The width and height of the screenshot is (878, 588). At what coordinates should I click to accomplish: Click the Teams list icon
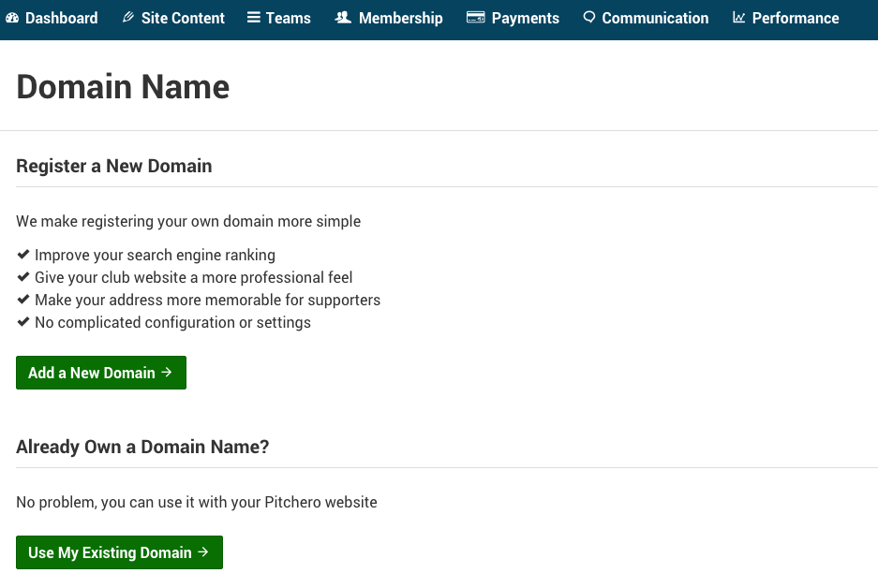[x=254, y=18]
